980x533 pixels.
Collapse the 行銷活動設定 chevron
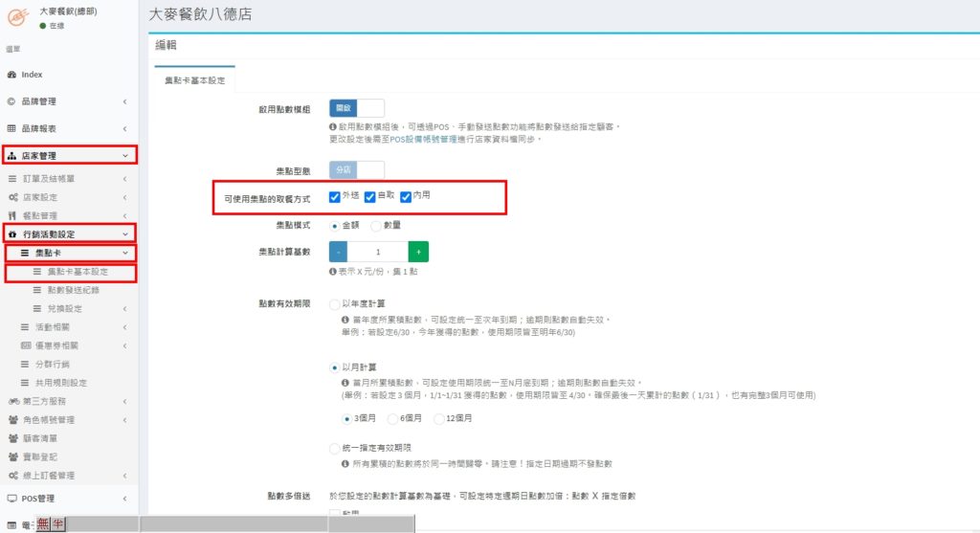(x=125, y=234)
